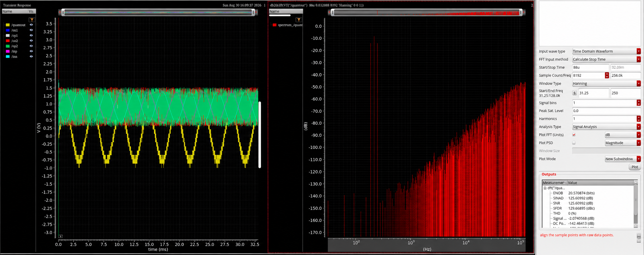Hide the /on2 waveform
This screenshot has width=644, height=255.
pyautogui.click(x=31, y=41)
